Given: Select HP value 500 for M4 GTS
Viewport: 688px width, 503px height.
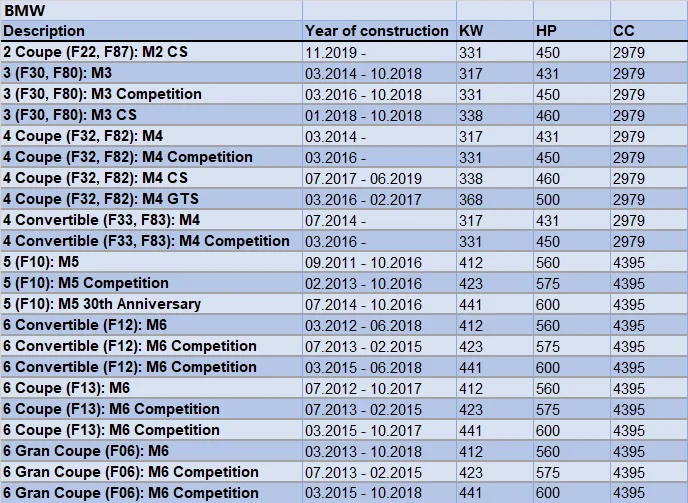Looking at the screenshot, I should pyautogui.click(x=572, y=199).
